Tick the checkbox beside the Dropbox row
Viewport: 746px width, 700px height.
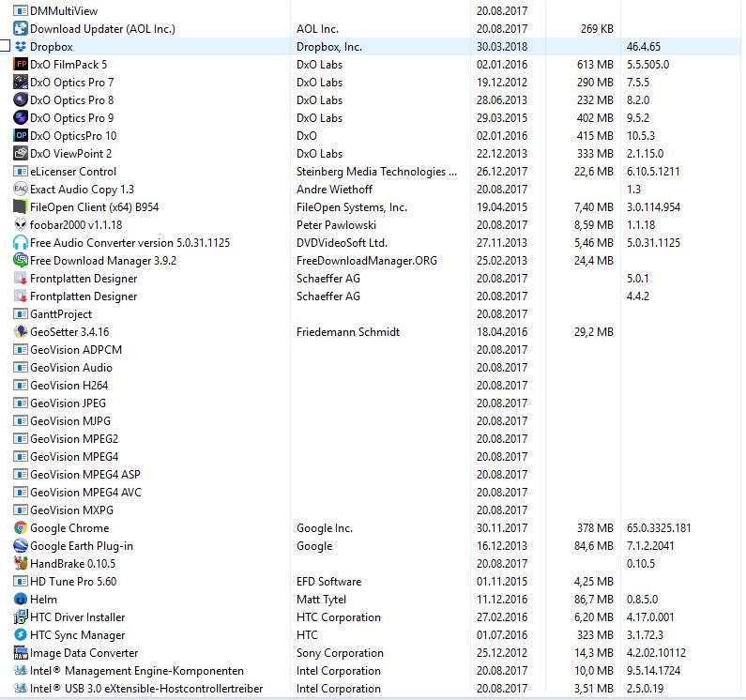(5, 46)
